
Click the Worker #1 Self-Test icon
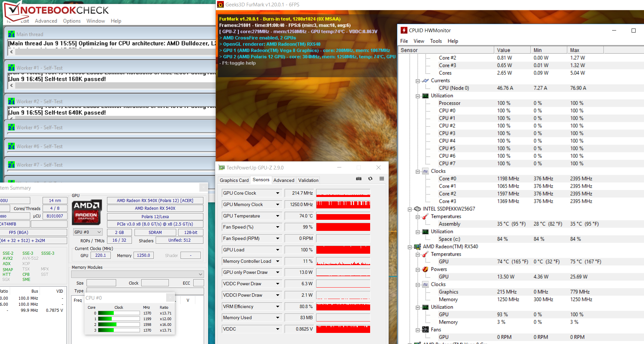11,68
